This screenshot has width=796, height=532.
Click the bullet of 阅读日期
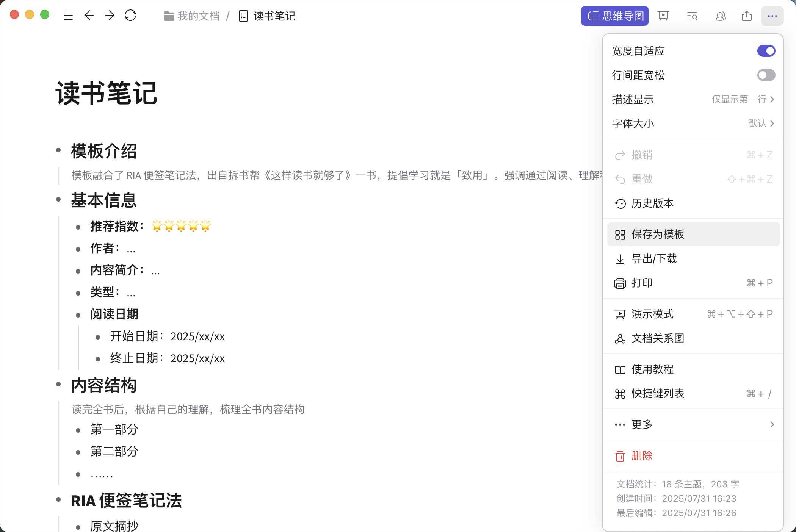pyautogui.click(x=78, y=315)
